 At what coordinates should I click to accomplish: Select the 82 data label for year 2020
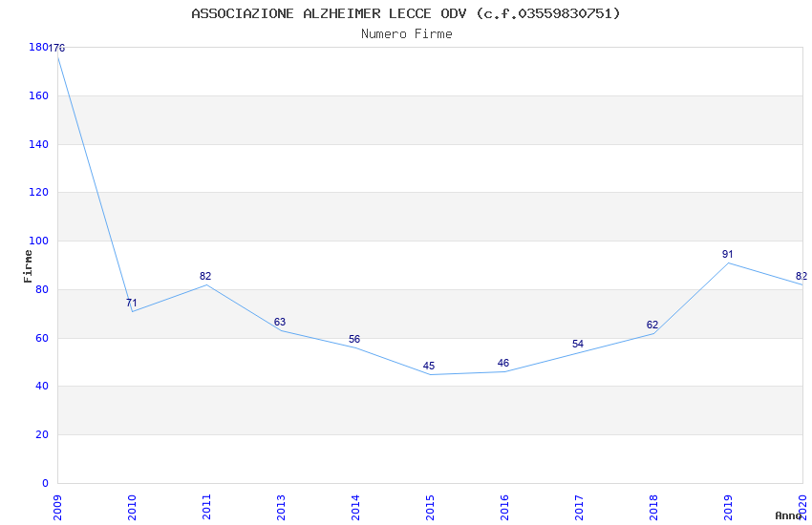point(801,276)
